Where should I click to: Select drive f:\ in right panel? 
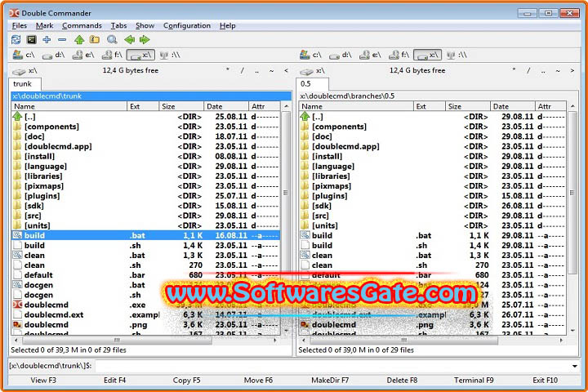399,56
